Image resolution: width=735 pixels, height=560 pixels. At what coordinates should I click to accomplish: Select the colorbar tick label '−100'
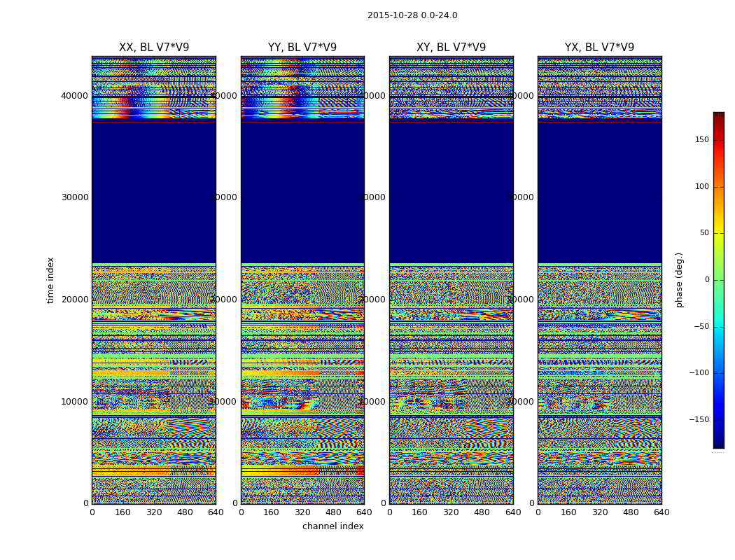[699, 373]
